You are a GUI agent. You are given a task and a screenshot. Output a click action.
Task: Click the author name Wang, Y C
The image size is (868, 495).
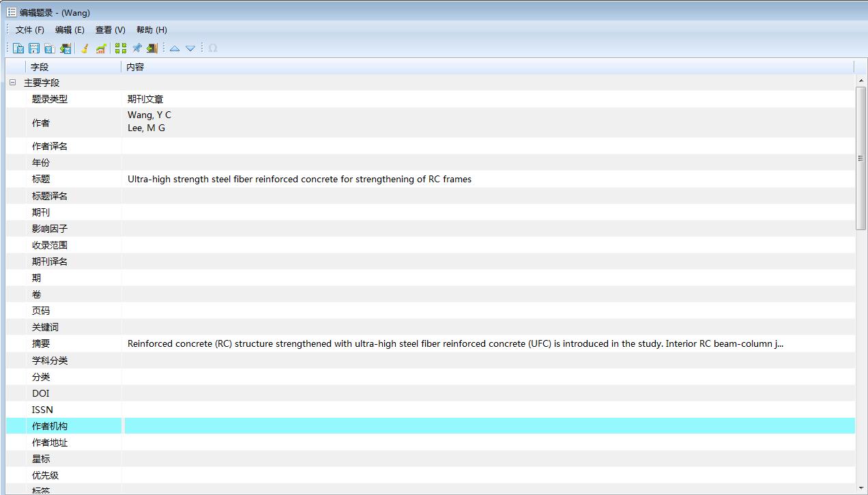click(149, 115)
